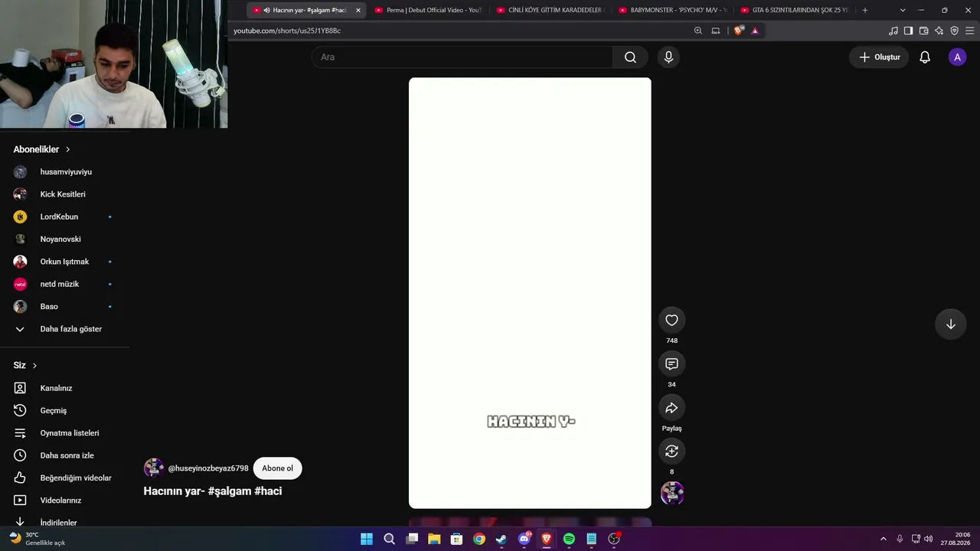
Task: Click the browser address bar URL
Action: click(287, 31)
